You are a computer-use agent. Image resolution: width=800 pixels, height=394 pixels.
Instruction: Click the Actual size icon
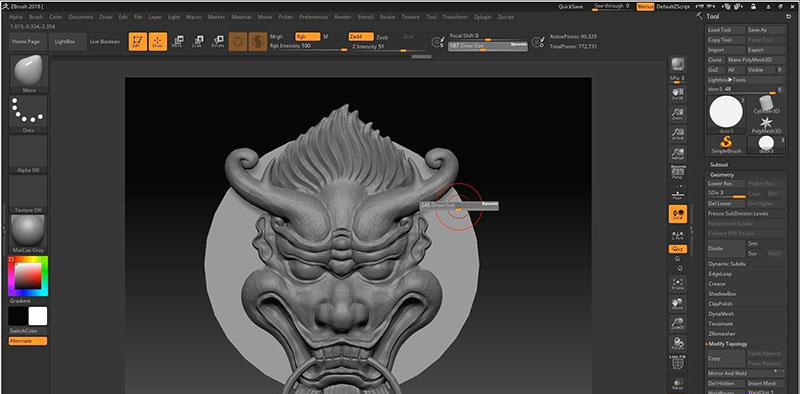678,134
